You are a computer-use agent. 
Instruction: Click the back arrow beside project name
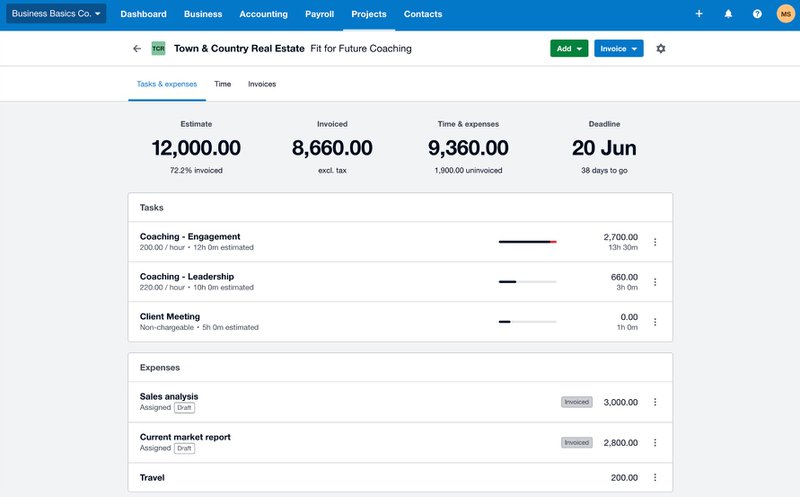[137, 48]
